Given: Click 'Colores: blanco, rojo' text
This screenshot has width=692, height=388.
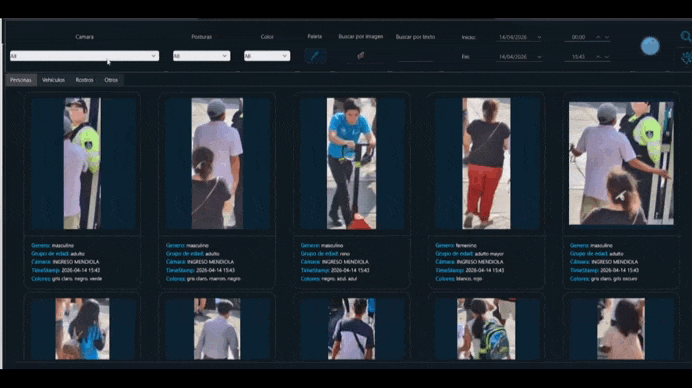Looking at the screenshot, I should (x=459, y=279).
